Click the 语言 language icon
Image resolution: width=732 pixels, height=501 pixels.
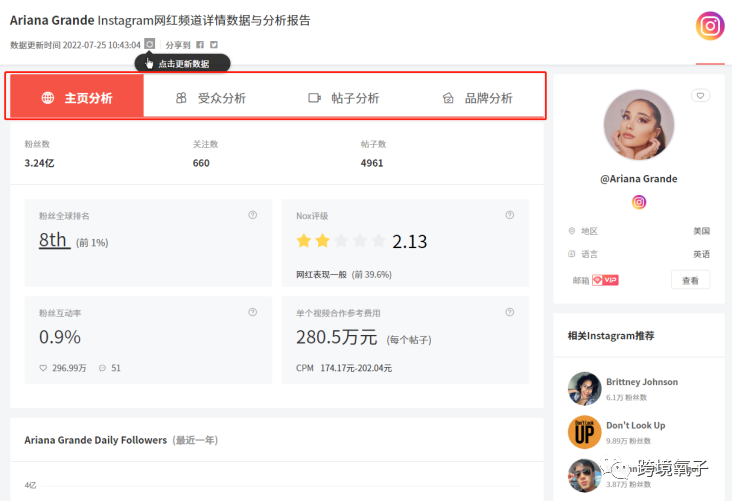pyautogui.click(x=571, y=254)
